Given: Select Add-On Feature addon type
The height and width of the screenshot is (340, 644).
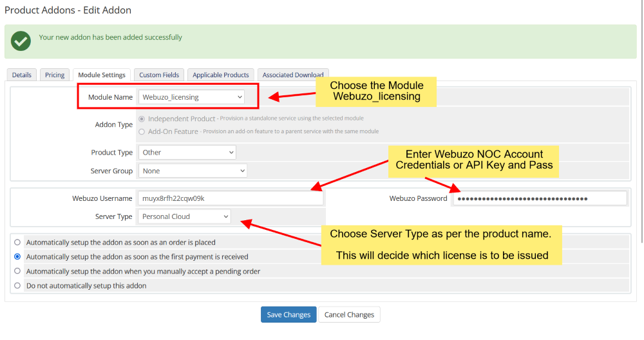Looking at the screenshot, I should [142, 132].
